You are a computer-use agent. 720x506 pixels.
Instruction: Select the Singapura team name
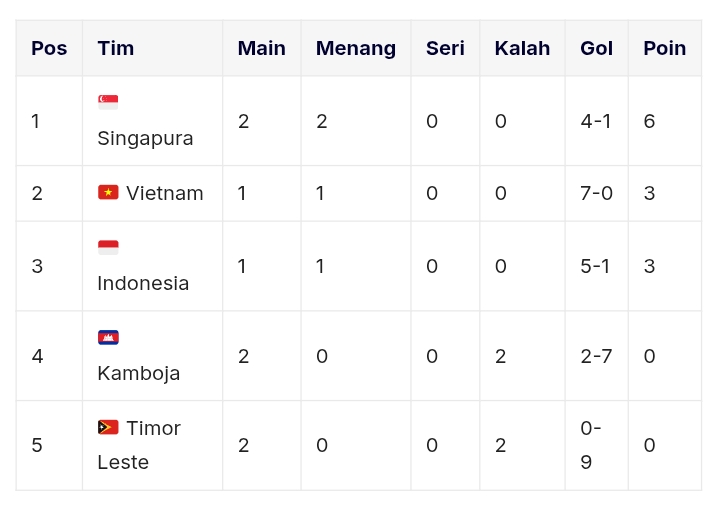tap(145, 139)
